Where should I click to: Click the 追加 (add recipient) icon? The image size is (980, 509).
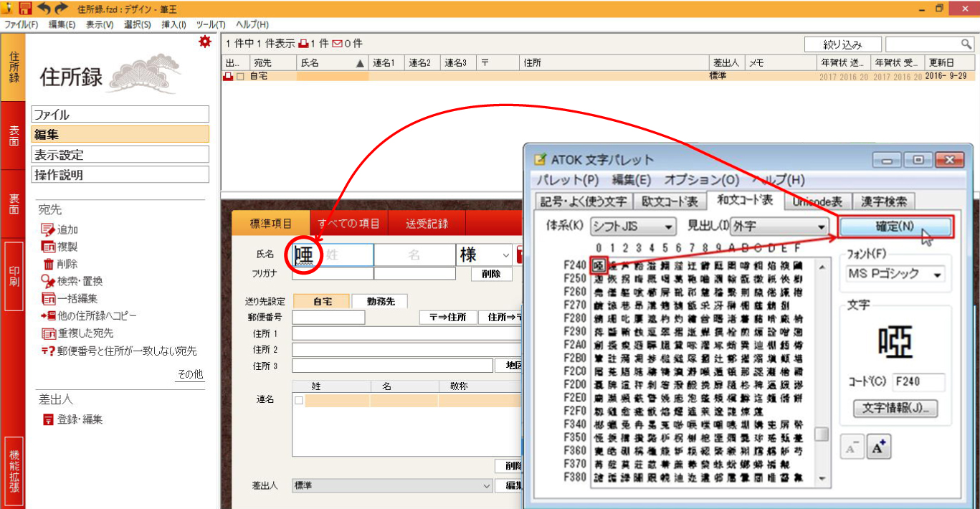48,230
